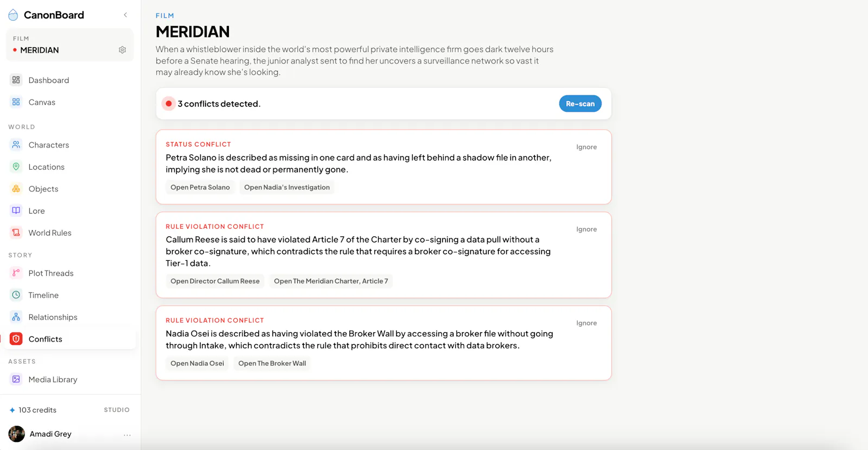Click Open The Broker Wall
The height and width of the screenshot is (450, 868).
[272, 364]
